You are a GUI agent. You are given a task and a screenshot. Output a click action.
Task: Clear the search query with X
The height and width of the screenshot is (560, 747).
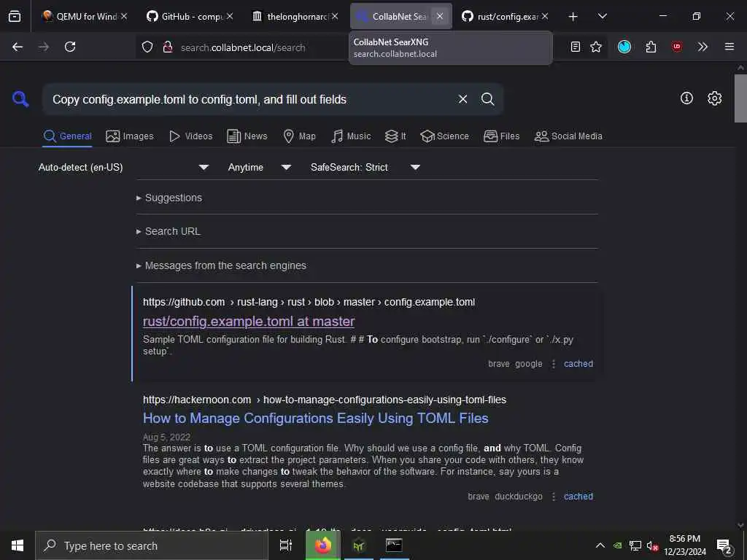point(462,99)
